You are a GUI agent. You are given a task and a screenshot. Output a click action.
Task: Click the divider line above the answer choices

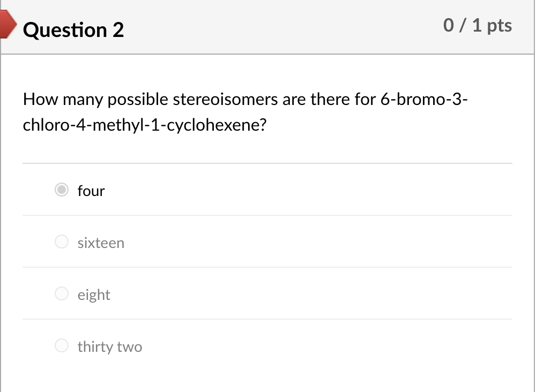[268, 163]
